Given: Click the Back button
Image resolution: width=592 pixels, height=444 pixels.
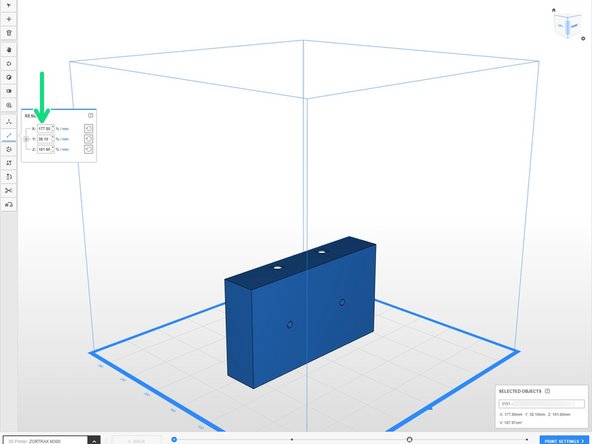Looking at the screenshot, I should click(x=136, y=441).
